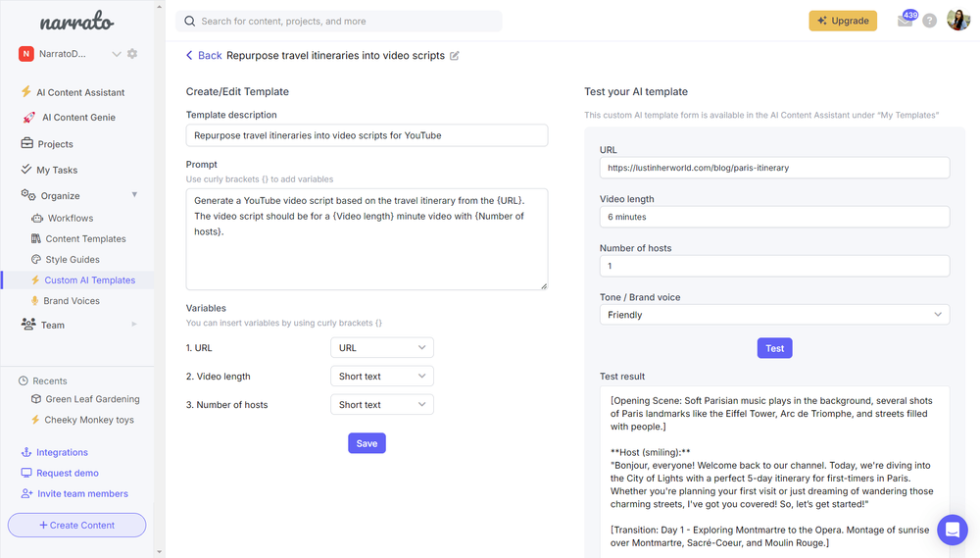The image size is (980, 558).
Task: Click sidebar scrollbar down arrow
Action: coord(159,552)
